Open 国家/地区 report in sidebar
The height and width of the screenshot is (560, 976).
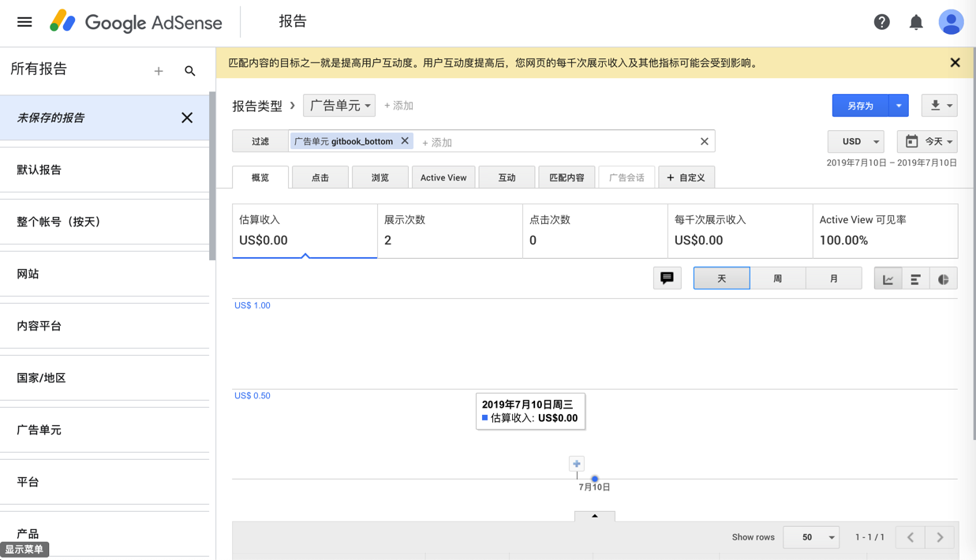(x=41, y=378)
